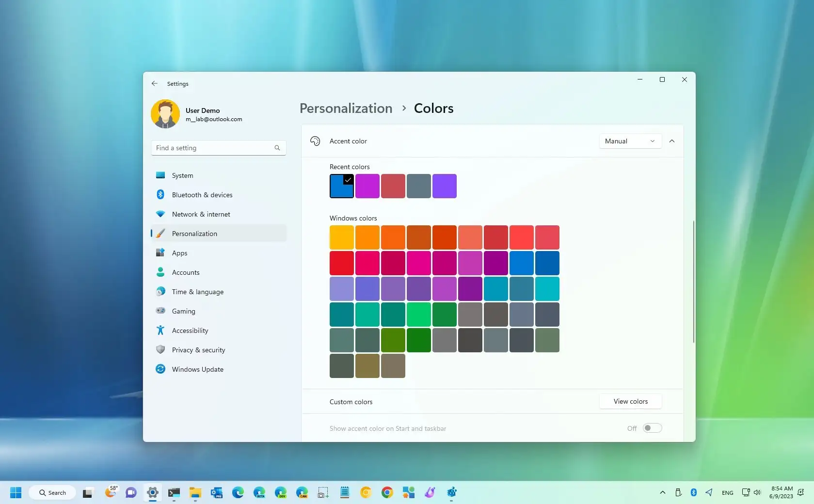The image size is (814, 504).
Task: Click the Gaming controller icon
Action: point(160,311)
